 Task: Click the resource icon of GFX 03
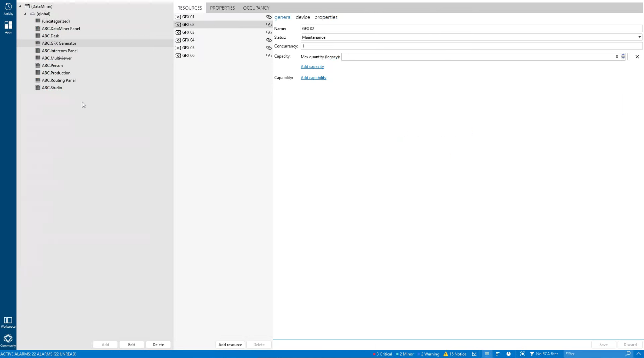pyautogui.click(x=178, y=32)
